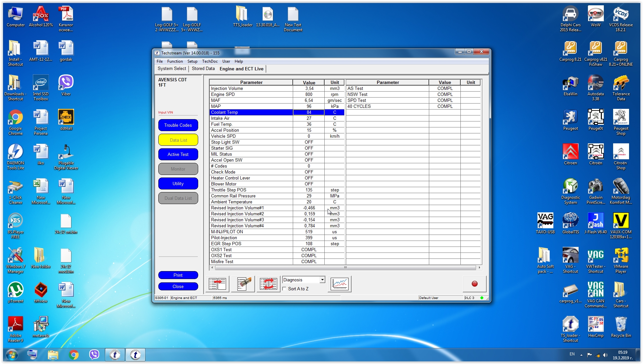Click the Viber icon in taskbar
Viewport: 643px width, 364px height.
tap(94, 355)
